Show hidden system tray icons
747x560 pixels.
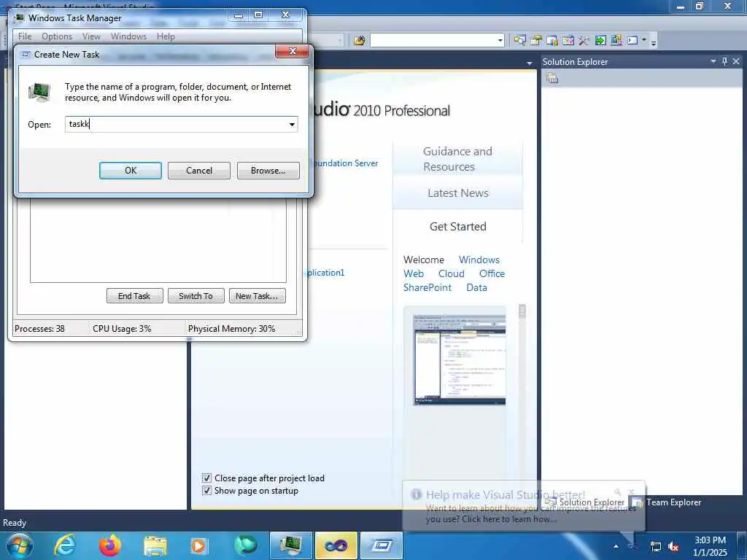tap(616, 546)
